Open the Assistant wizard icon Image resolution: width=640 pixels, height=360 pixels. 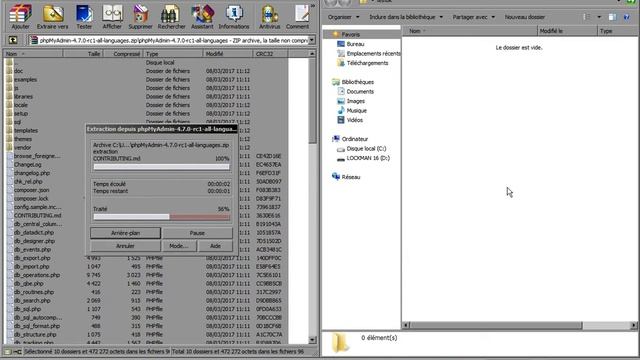[202, 17]
